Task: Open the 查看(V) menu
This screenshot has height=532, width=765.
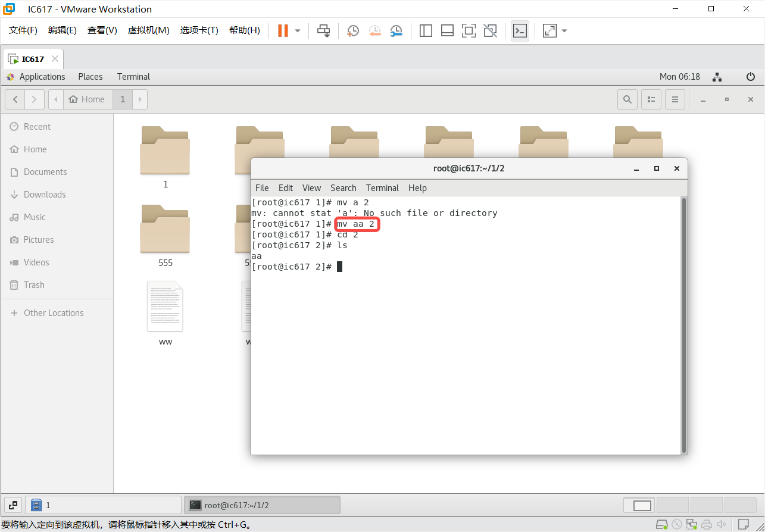Action: [102, 30]
